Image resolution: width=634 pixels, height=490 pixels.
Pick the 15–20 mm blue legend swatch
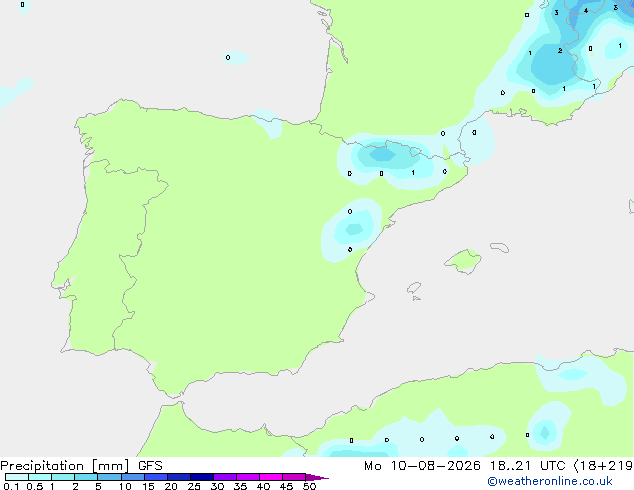pos(156,477)
